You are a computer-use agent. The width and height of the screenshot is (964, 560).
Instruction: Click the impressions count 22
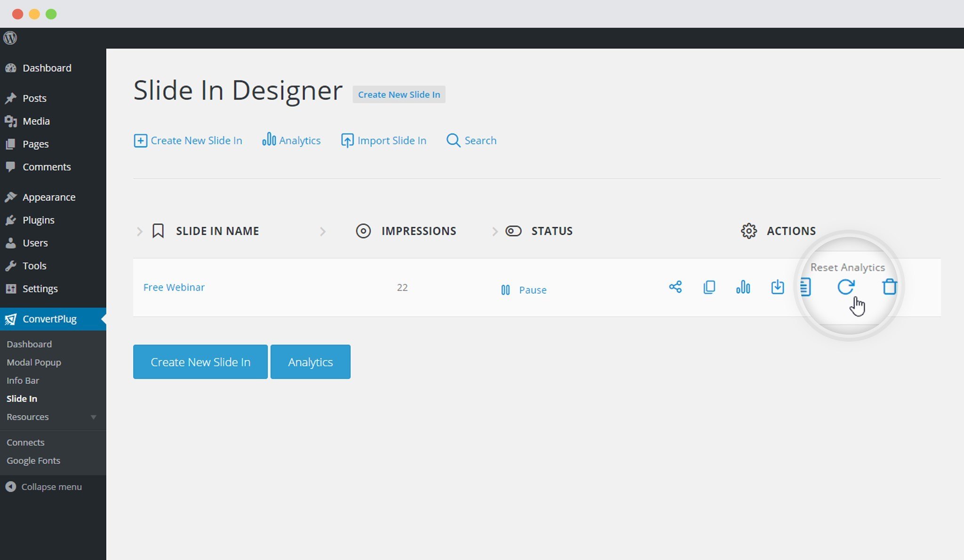[x=402, y=288]
